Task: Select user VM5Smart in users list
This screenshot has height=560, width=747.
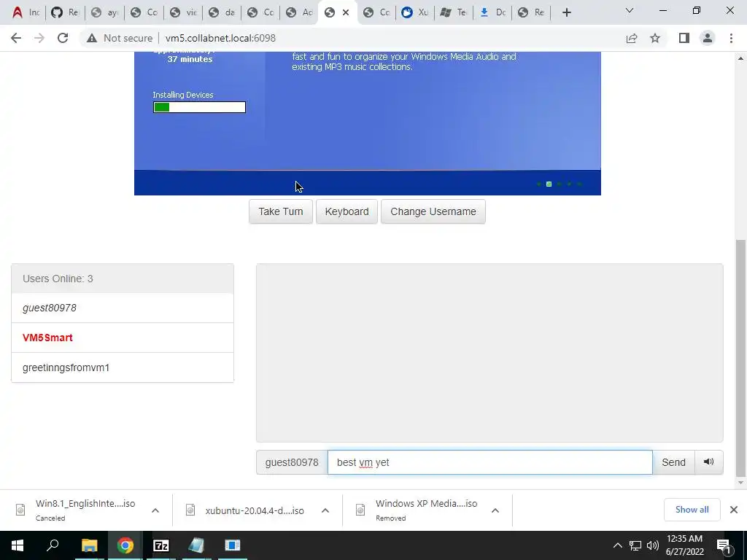Action: (x=123, y=338)
